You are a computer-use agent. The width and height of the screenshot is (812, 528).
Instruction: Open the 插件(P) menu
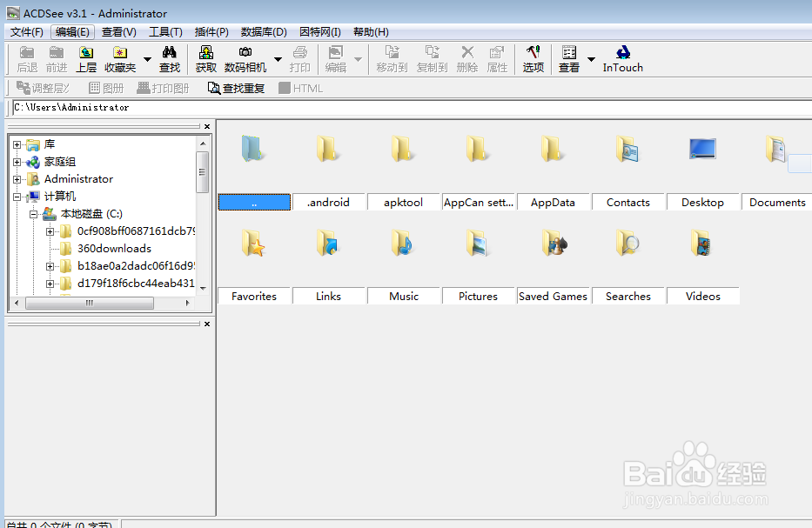coord(211,32)
